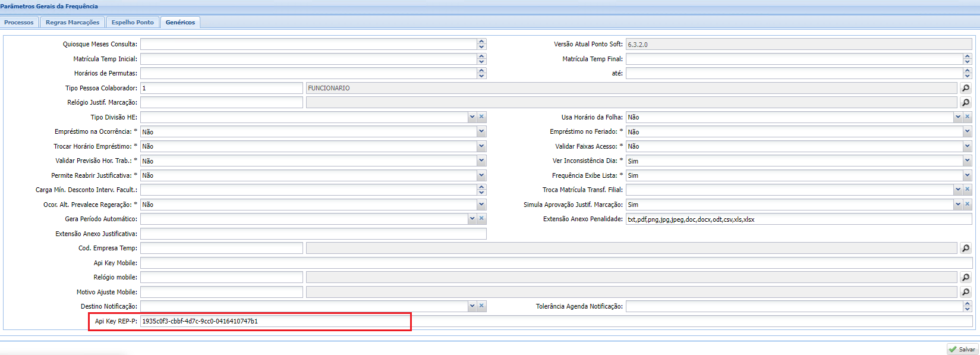Select the Genéricos tab
Image resolution: width=980 pixels, height=355 pixels.
[180, 23]
